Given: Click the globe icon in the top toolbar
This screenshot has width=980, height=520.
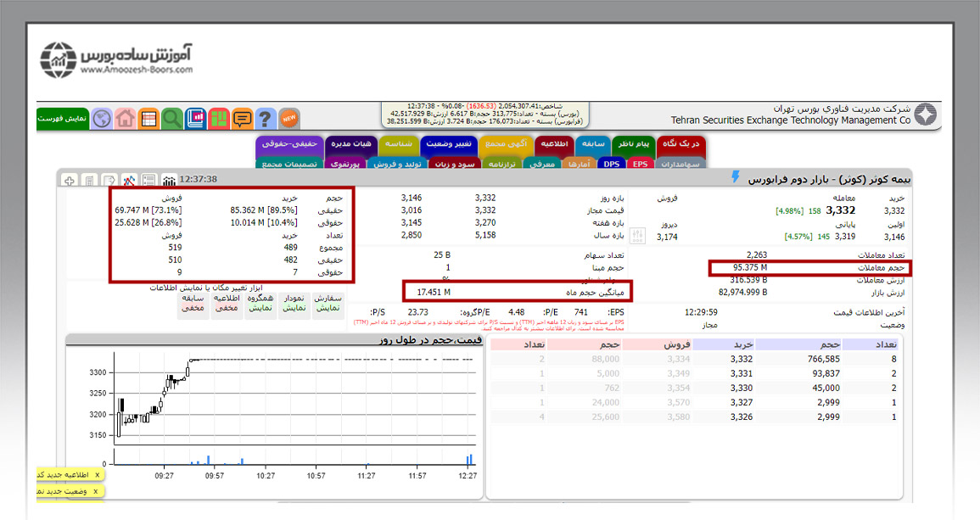Looking at the screenshot, I should [x=102, y=119].
